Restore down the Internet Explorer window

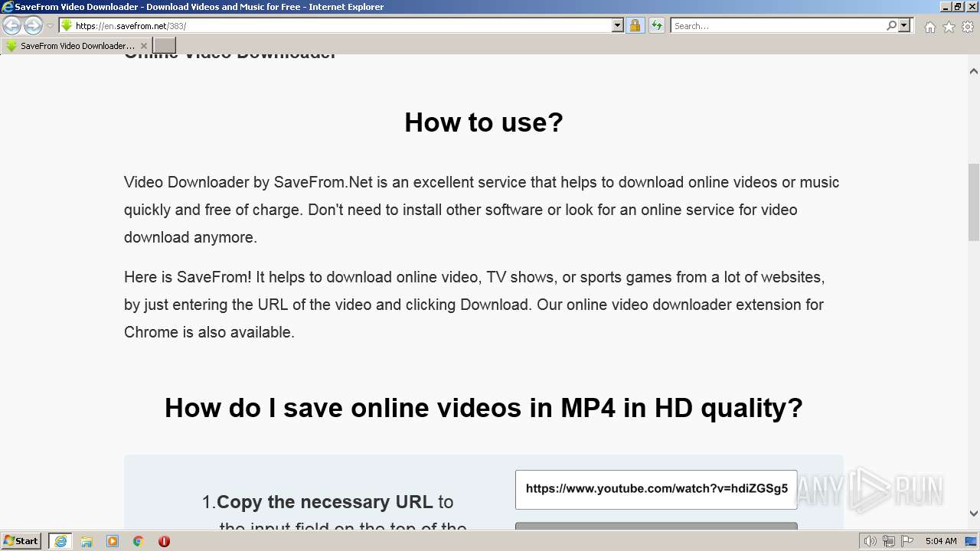[x=959, y=6]
